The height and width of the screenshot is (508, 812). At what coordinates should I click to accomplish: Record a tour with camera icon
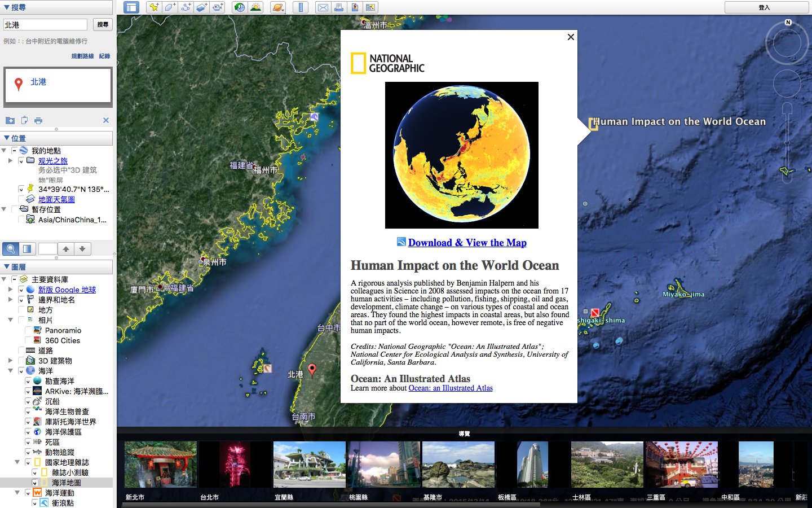tap(217, 7)
